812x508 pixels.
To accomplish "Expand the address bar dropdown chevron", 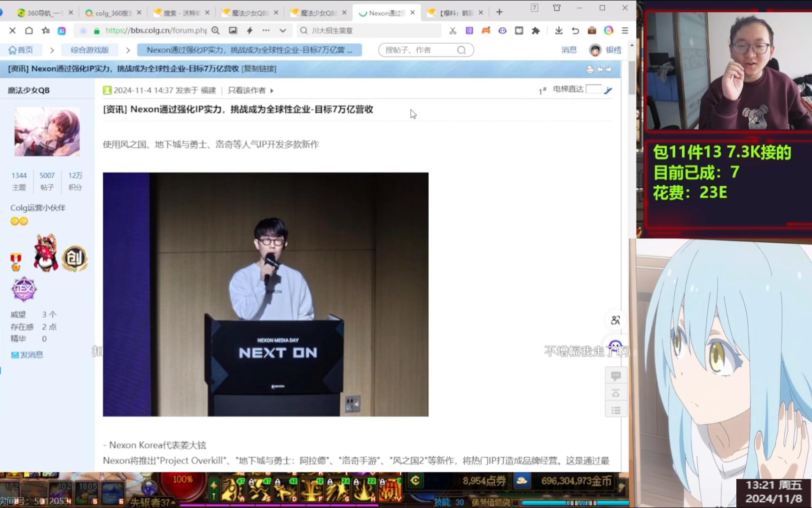I will click(x=283, y=31).
